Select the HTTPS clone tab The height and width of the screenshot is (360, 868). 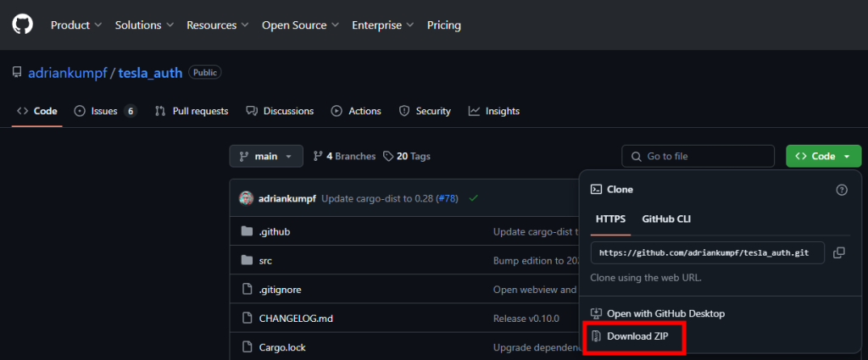[x=610, y=219]
